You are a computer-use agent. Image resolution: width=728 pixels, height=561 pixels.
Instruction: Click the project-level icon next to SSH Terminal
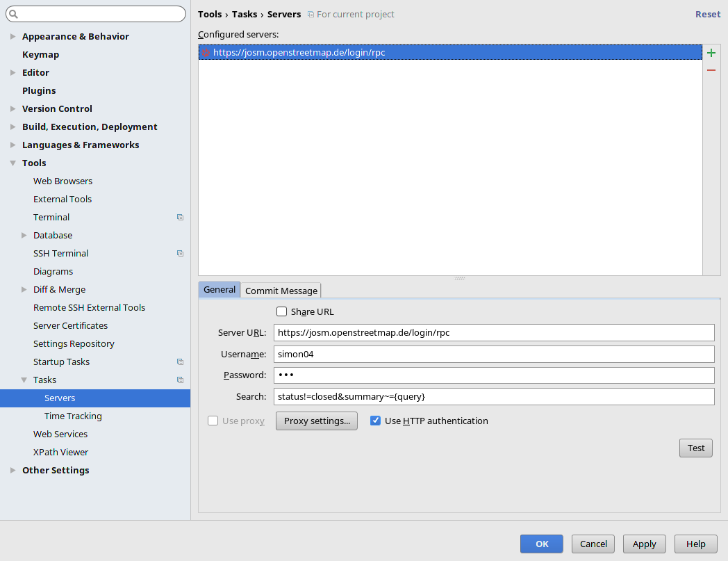[180, 254]
